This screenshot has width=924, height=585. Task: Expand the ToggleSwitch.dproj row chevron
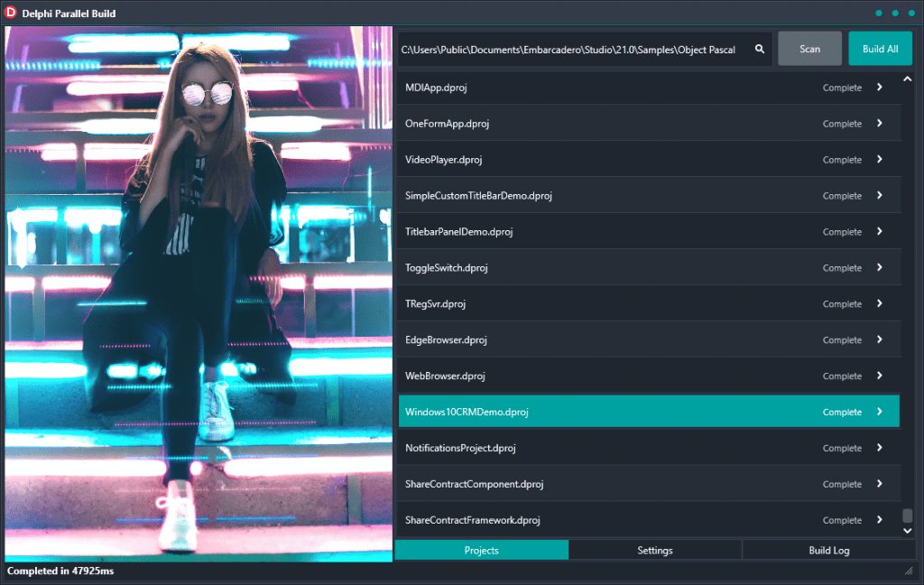coord(879,267)
